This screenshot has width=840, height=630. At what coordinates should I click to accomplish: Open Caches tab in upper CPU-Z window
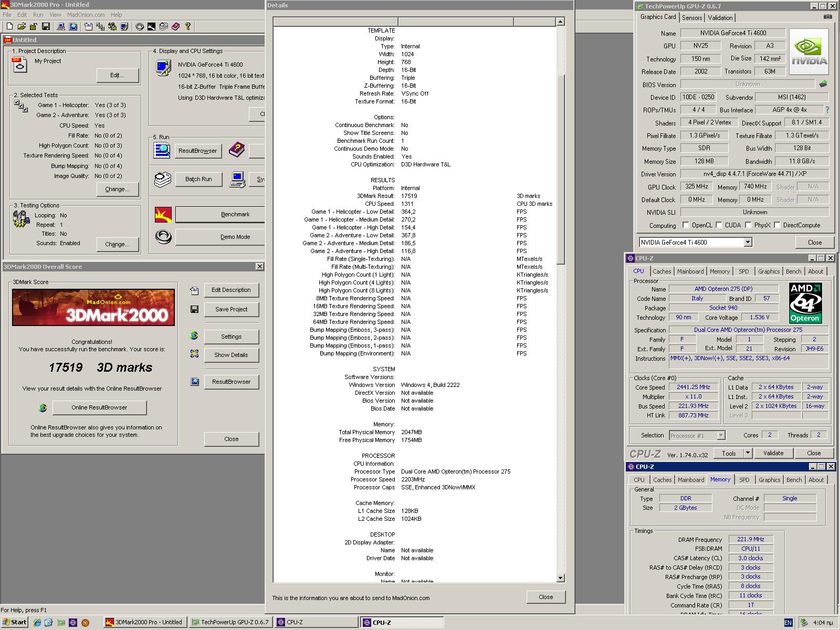[x=661, y=271]
